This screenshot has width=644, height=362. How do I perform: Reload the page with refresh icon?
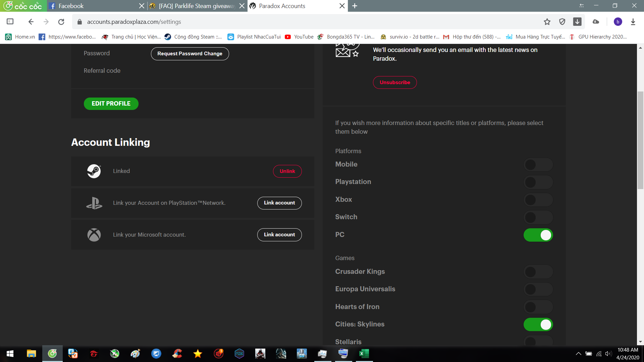(x=61, y=22)
